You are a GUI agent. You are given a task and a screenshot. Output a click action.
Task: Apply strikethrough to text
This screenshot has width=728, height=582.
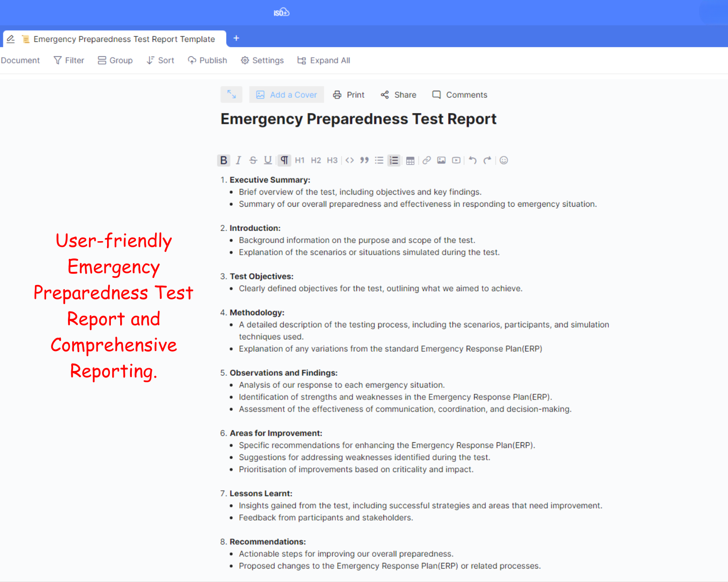[253, 161]
